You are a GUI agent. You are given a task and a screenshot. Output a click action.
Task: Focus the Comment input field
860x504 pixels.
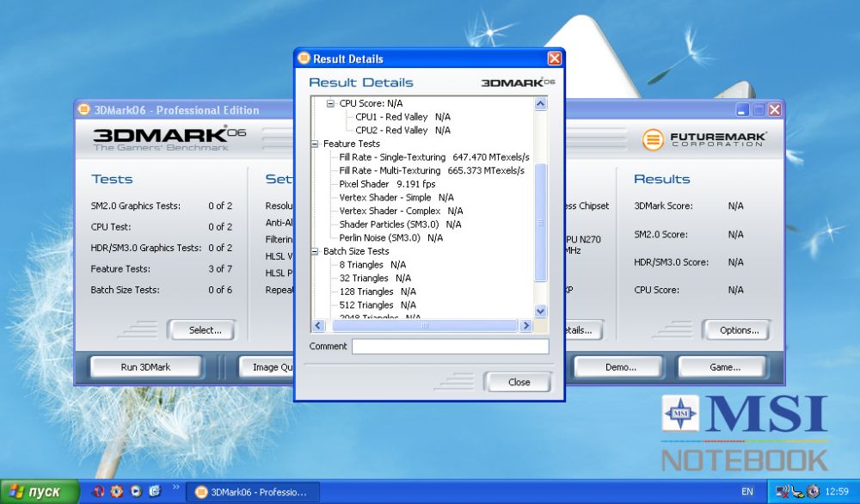pos(451,346)
